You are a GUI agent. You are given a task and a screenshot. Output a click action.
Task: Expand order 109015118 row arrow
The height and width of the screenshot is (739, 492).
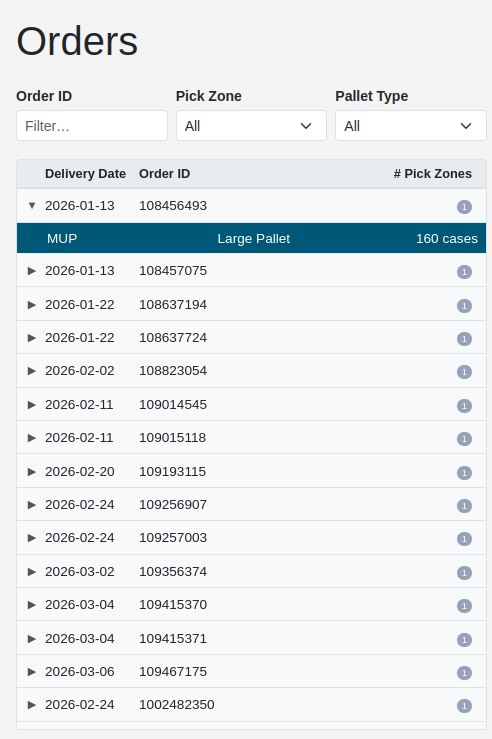(x=32, y=437)
